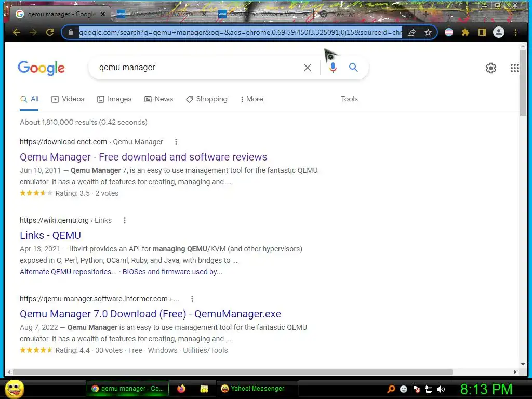Click the flag with red X tray icon
This screenshot has height=399, width=532.
click(416, 389)
